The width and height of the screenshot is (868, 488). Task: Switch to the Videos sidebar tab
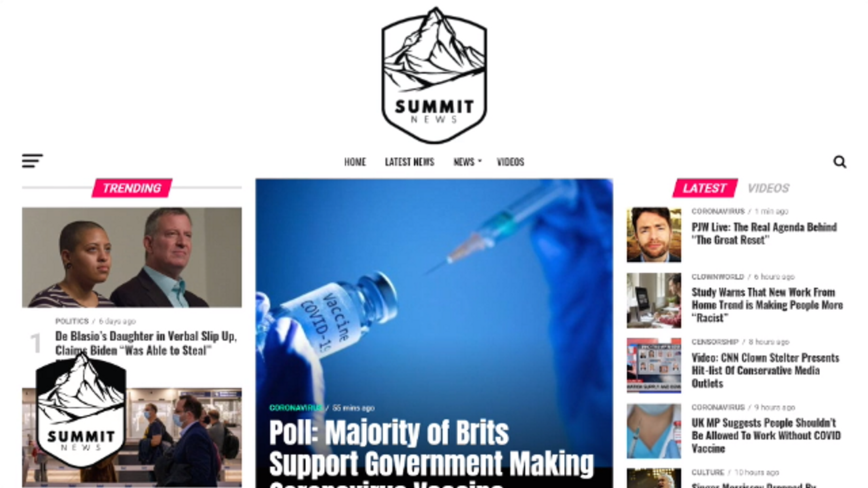(x=768, y=188)
